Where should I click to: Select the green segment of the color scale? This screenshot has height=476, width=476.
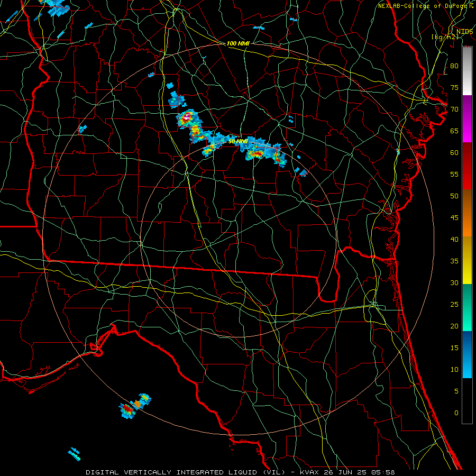[x=467, y=307]
